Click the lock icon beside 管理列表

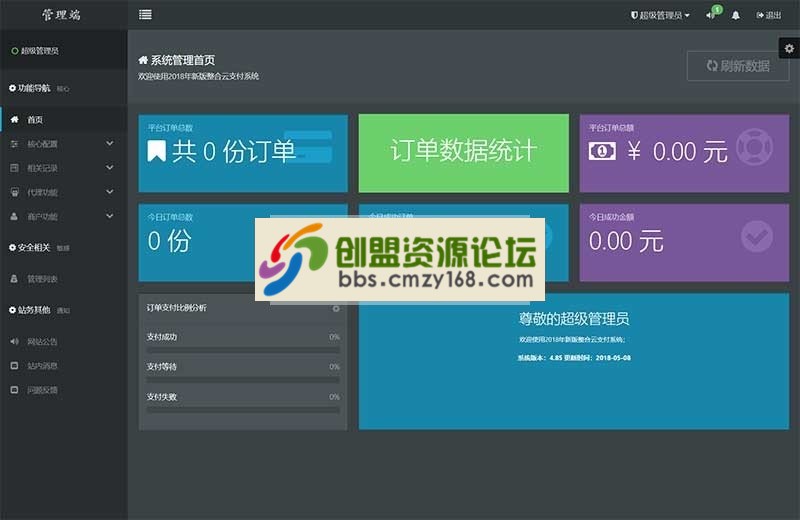14,279
